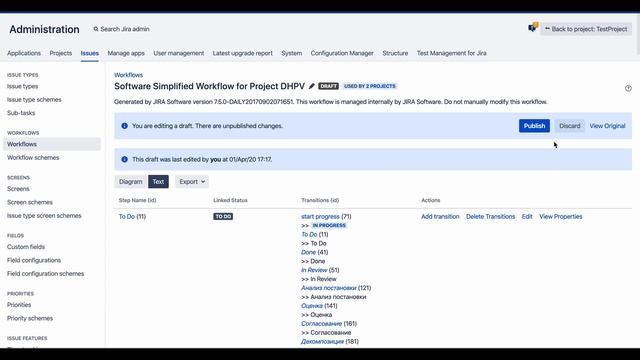The image size is (640, 360).
Task: Click Delete Transitions action
Action: pos(490,216)
